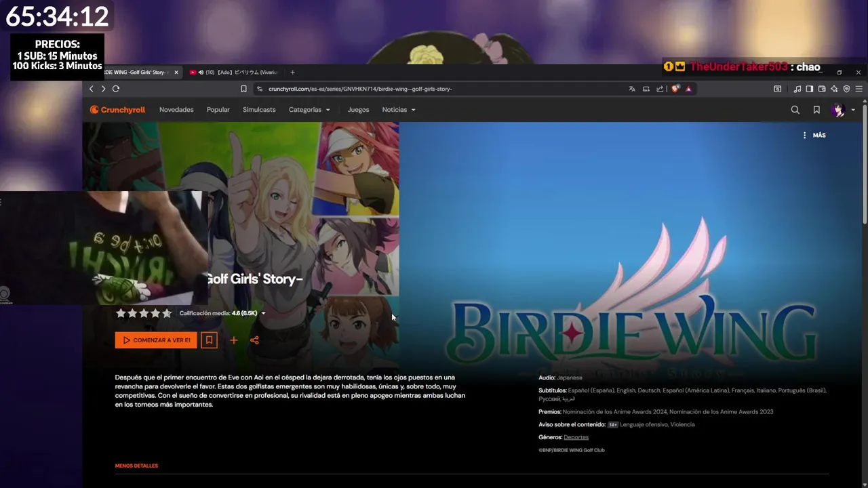The image size is (868, 488).
Task: Share this page using the share icon
Action: click(x=660, y=89)
